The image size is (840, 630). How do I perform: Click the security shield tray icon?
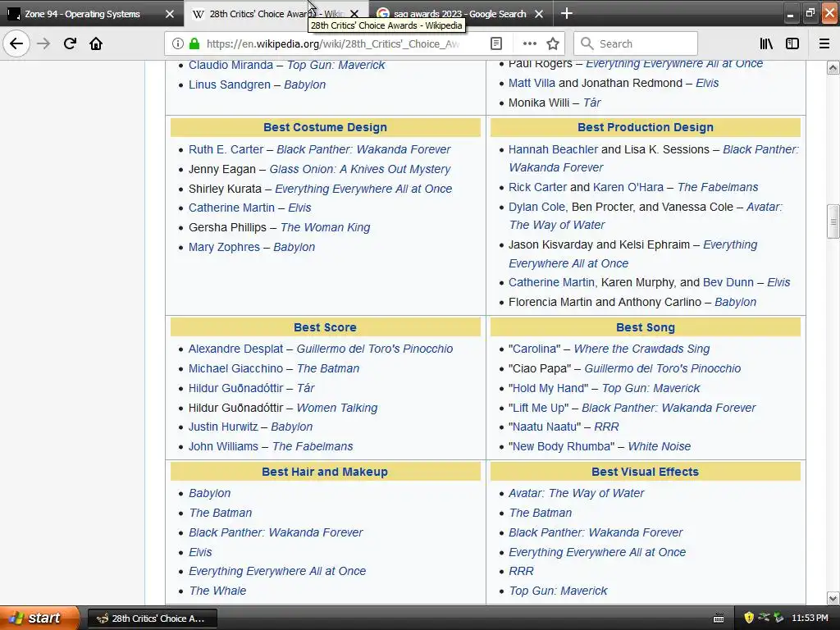tap(749, 618)
